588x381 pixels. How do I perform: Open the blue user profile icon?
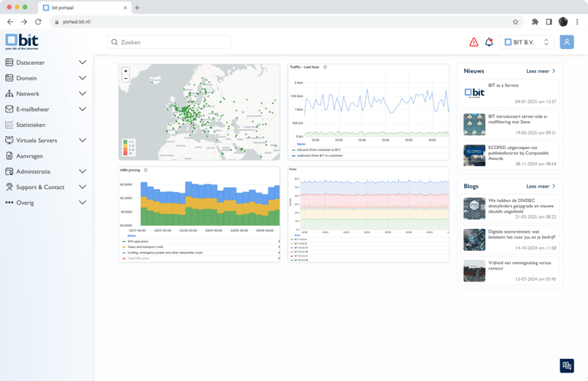click(x=567, y=42)
